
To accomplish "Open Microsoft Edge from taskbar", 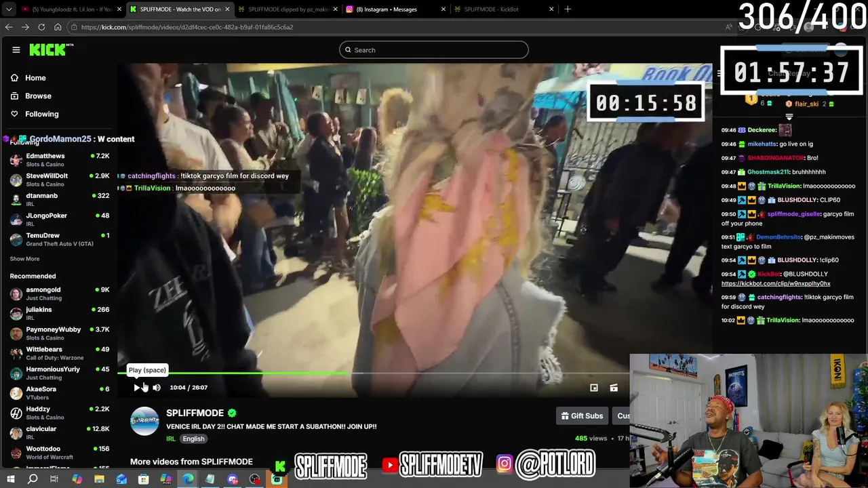I will [x=188, y=479].
